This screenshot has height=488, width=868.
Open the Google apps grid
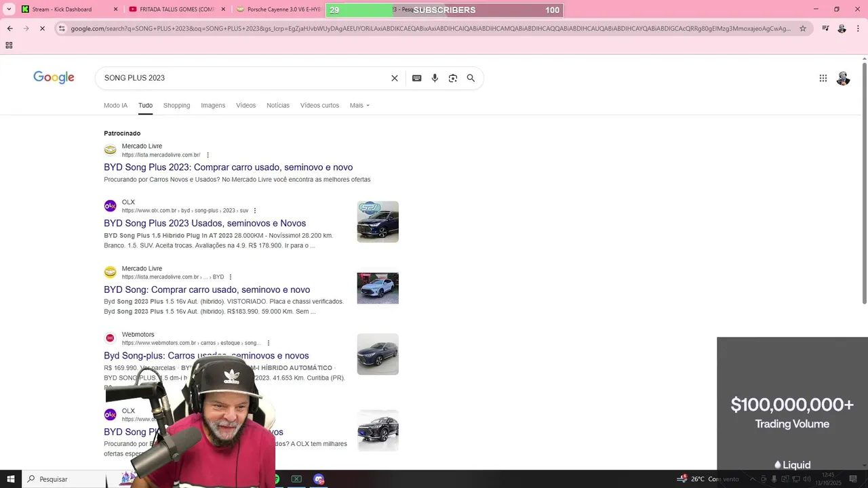click(x=823, y=78)
